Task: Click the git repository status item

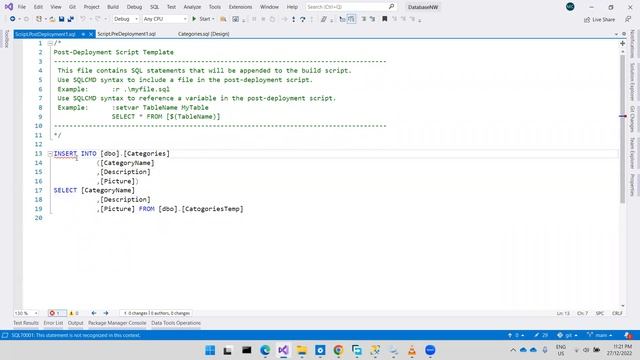Action: pos(567,335)
